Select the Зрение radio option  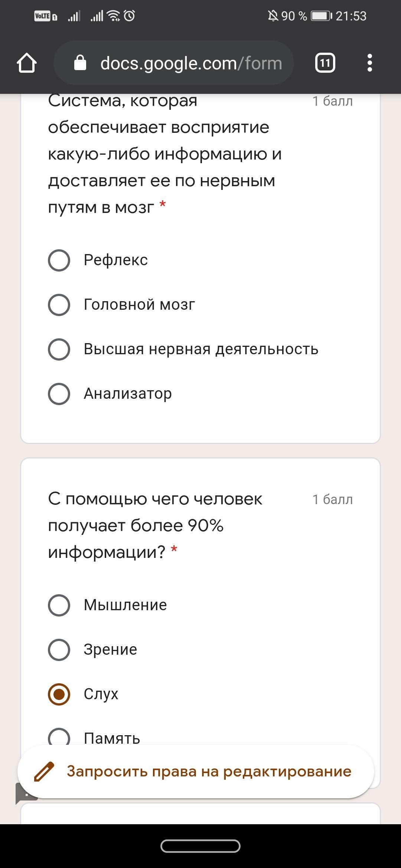pyautogui.click(x=59, y=650)
